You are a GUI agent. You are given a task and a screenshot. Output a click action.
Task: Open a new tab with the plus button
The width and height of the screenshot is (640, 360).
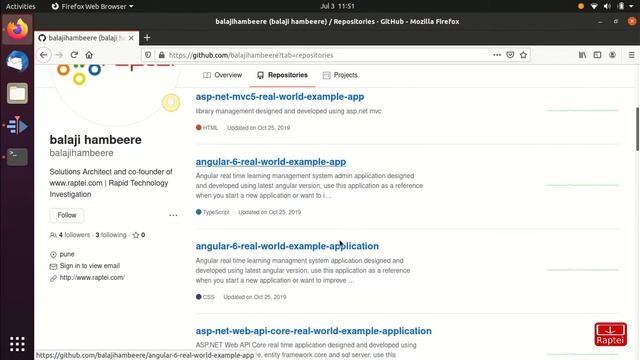click(147, 38)
